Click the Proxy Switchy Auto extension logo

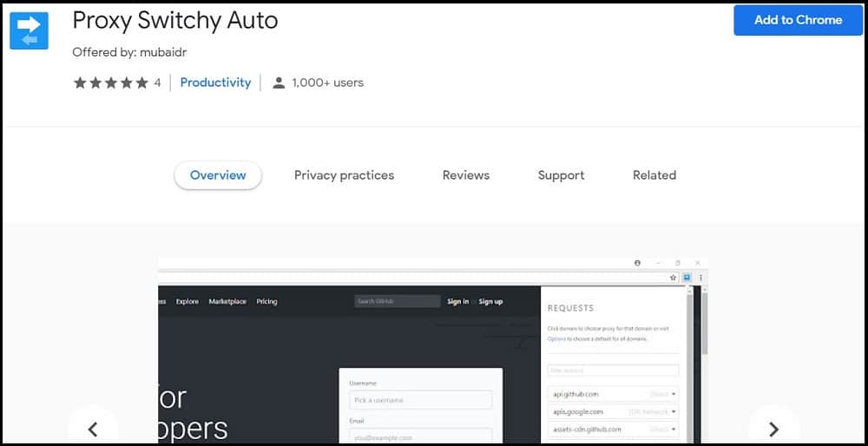[x=29, y=30]
